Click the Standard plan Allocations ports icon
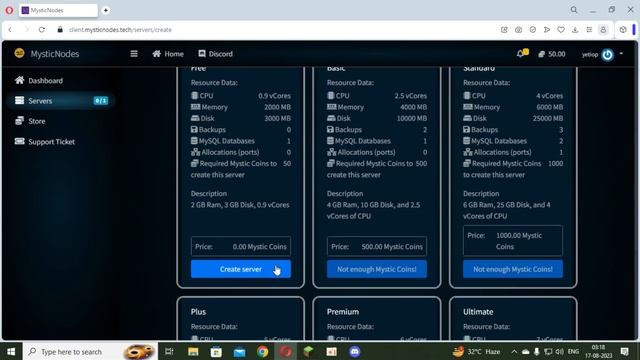Viewport: 640px width, 360px height. (468, 152)
